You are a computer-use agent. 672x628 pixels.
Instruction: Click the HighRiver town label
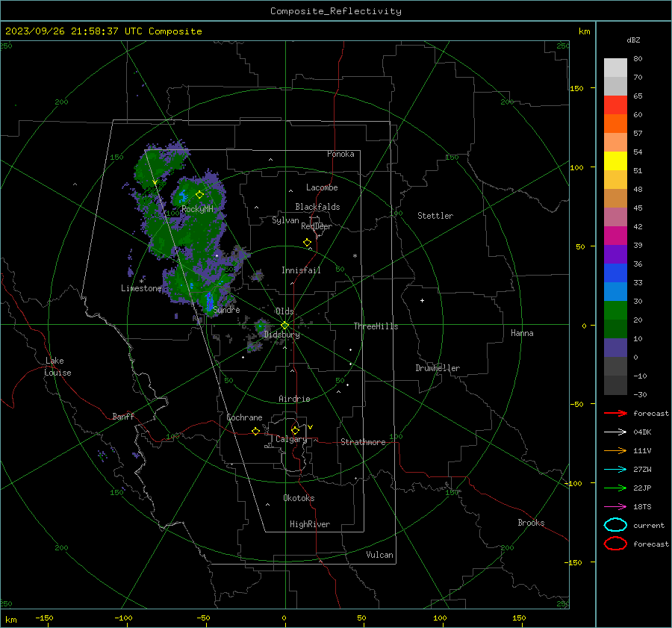point(310,524)
